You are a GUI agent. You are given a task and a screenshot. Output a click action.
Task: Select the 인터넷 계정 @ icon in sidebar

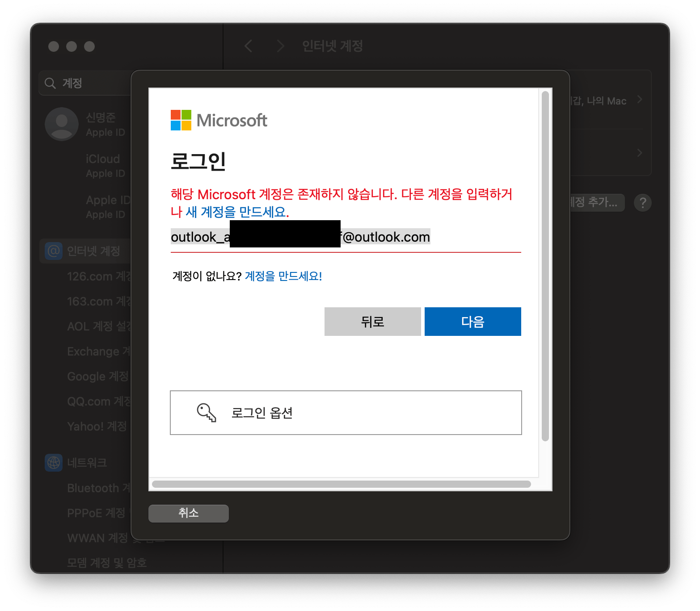[x=54, y=251]
